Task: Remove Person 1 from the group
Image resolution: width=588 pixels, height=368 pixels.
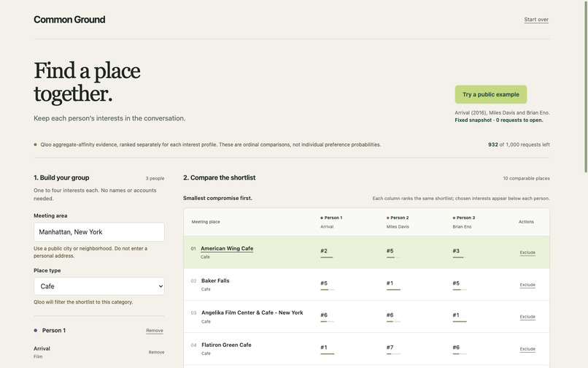Action: click(155, 331)
